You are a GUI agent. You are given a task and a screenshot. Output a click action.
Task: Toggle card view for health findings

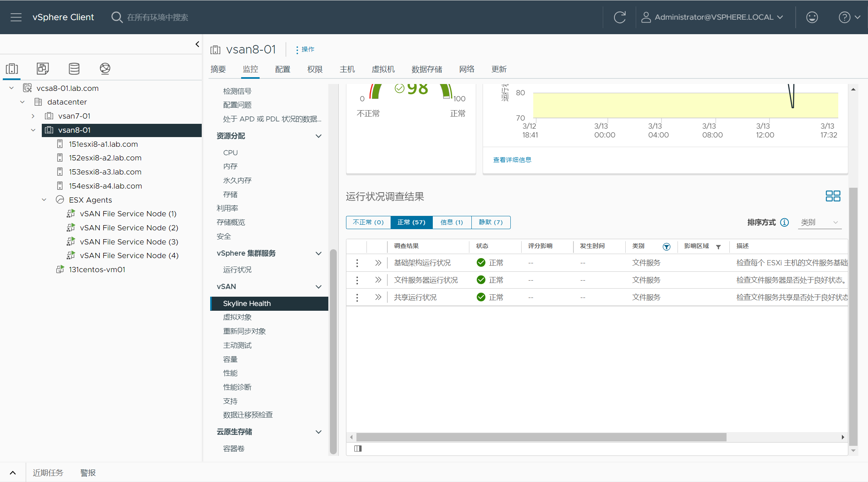click(x=833, y=196)
